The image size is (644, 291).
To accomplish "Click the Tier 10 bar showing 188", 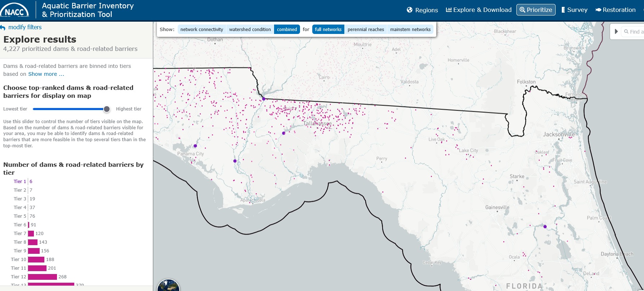I will click(36, 260).
